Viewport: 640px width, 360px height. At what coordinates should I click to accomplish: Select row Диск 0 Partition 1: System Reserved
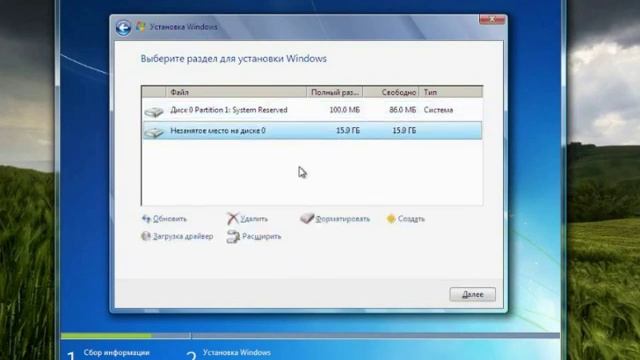[x=312, y=110]
